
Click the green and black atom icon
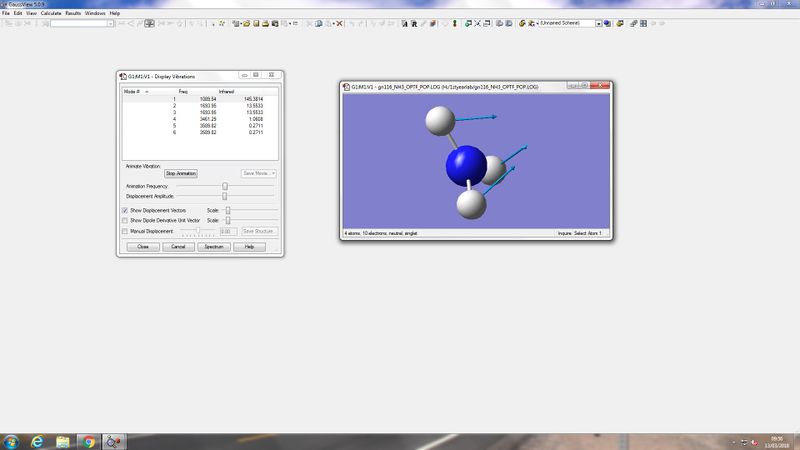click(x=455, y=23)
